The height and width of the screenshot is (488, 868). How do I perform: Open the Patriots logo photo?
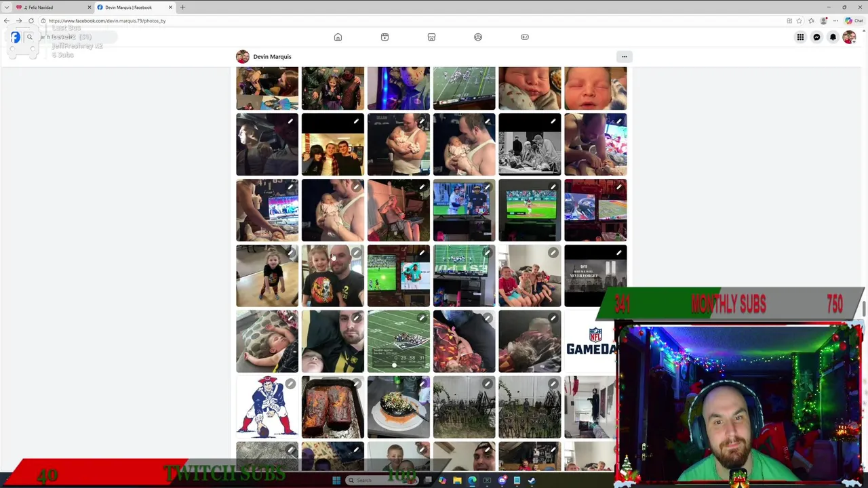point(267,407)
